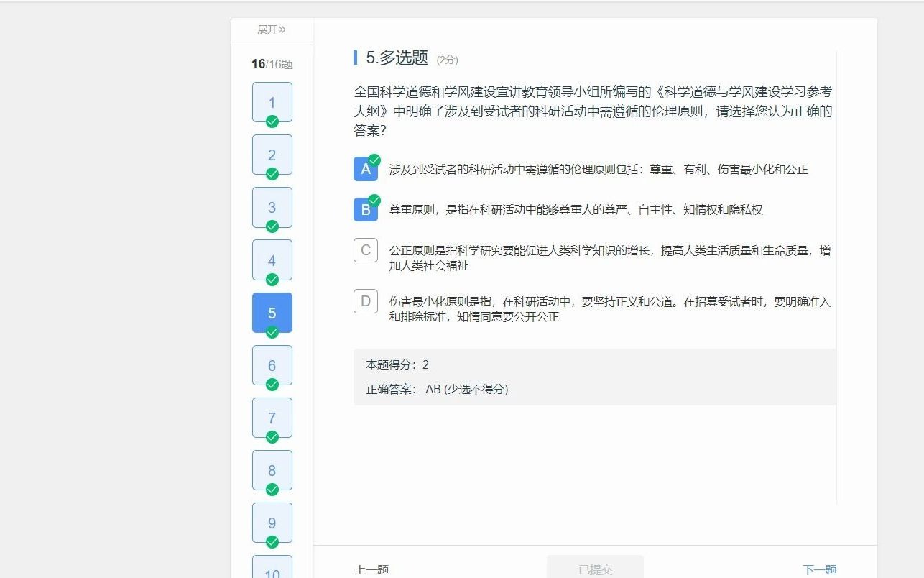The width and height of the screenshot is (924, 578).
Task: Go to question 9 in navigator
Action: click(272, 523)
